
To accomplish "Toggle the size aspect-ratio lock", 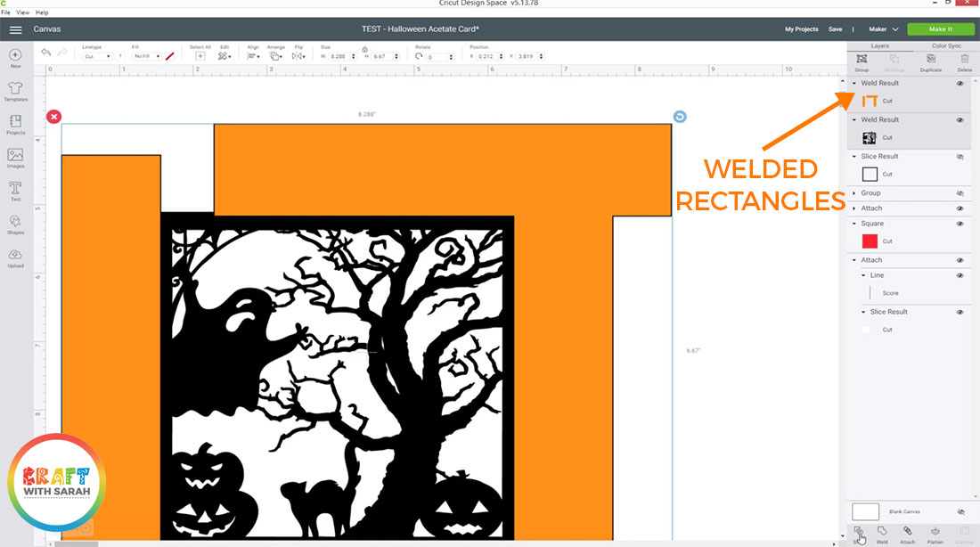I will [x=364, y=49].
